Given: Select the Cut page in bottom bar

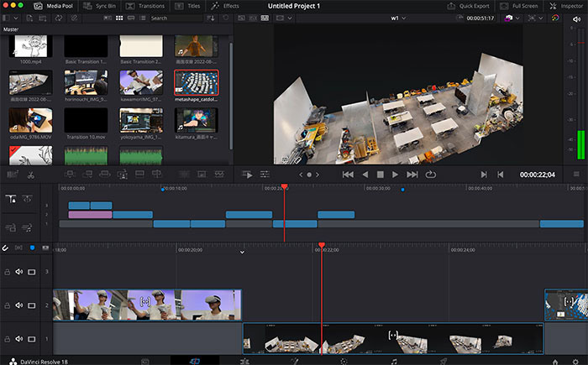Looking at the screenshot, I should [x=195, y=362].
